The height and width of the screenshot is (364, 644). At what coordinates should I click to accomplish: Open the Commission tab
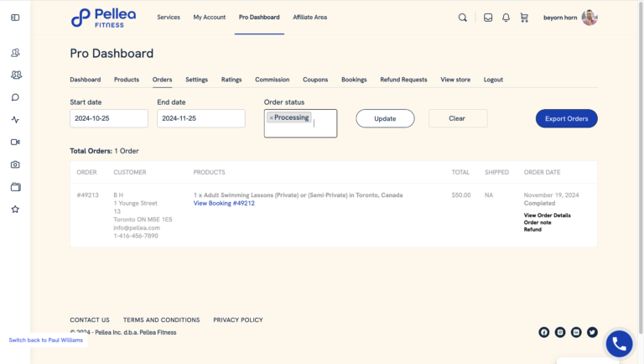(273, 80)
